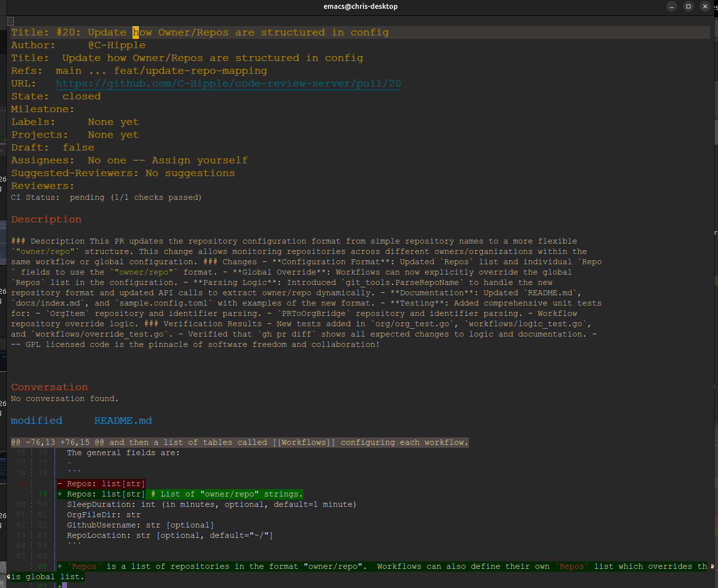Screen dimensions: 718x588
Task: Click the @@ -76,13 +76,15 @@ hunk header
Action: (239, 442)
